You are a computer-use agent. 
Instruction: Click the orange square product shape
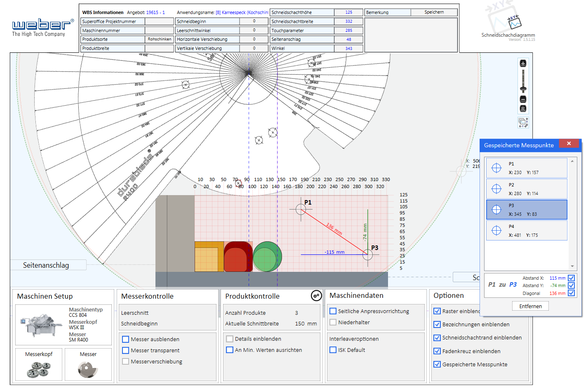(209, 257)
